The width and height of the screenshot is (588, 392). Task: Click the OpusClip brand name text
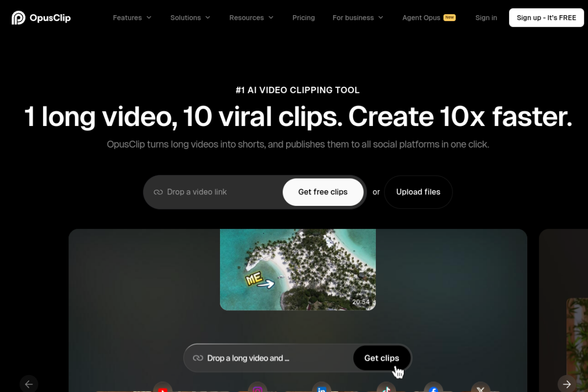click(50, 18)
